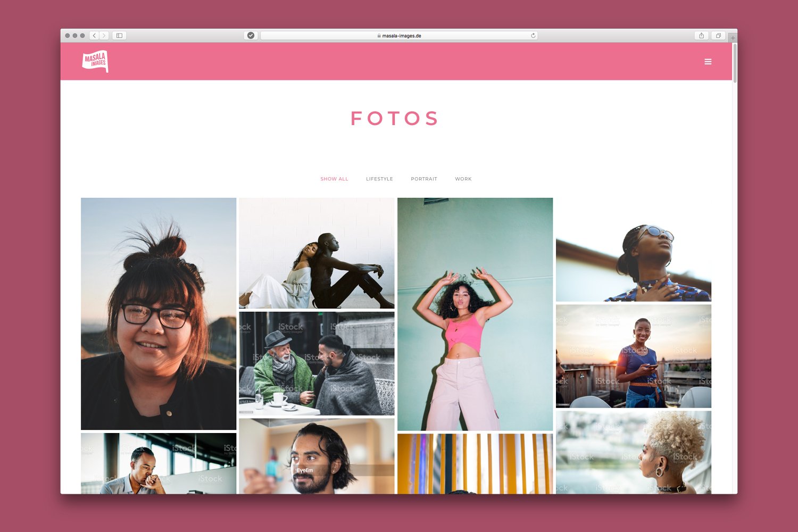Image resolution: width=798 pixels, height=532 pixels.
Task: Select the SHOW ALL filter
Action: [x=334, y=179]
